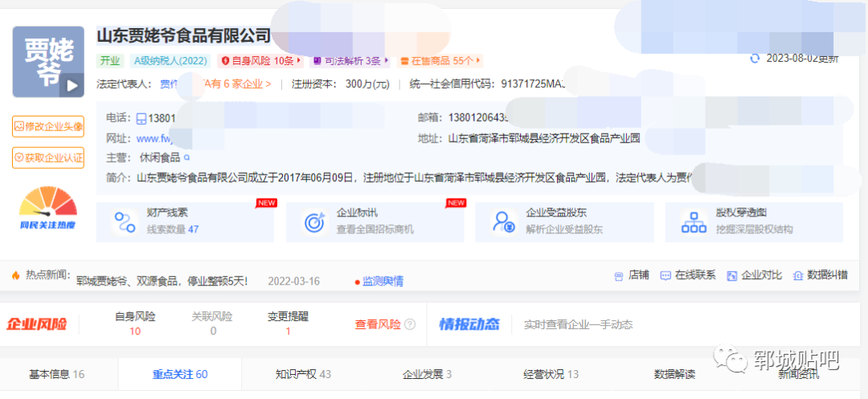The height and width of the screenshot is (399, 868).
Task: Switch to 经营状况 13 tab
Action: 551,374
